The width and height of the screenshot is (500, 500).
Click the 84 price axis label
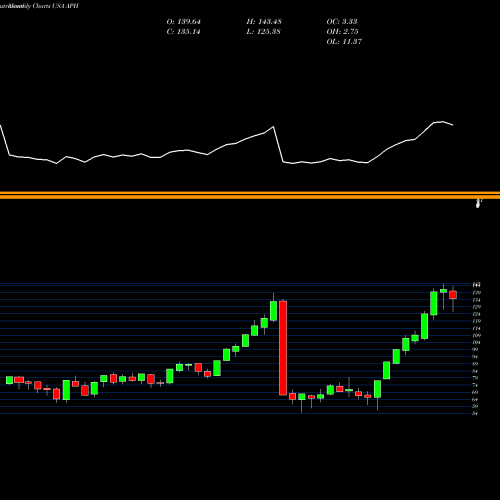[x=475, y=371]
